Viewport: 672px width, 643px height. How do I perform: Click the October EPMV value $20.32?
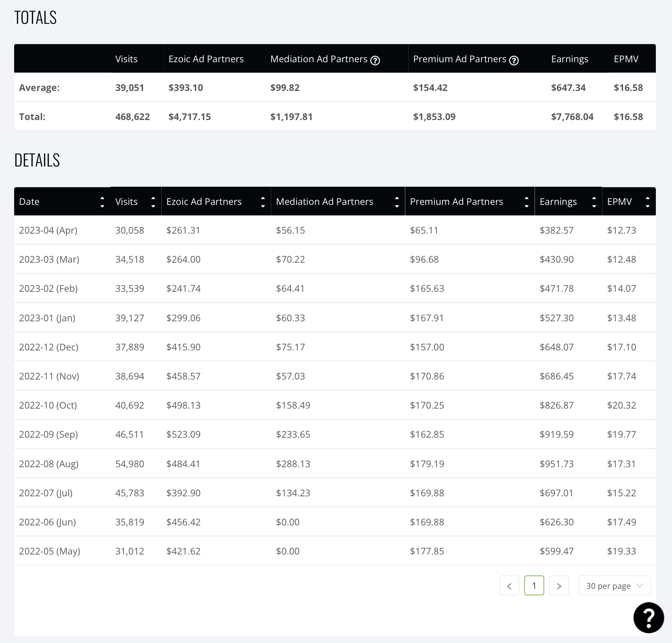[x=621, y=405]
